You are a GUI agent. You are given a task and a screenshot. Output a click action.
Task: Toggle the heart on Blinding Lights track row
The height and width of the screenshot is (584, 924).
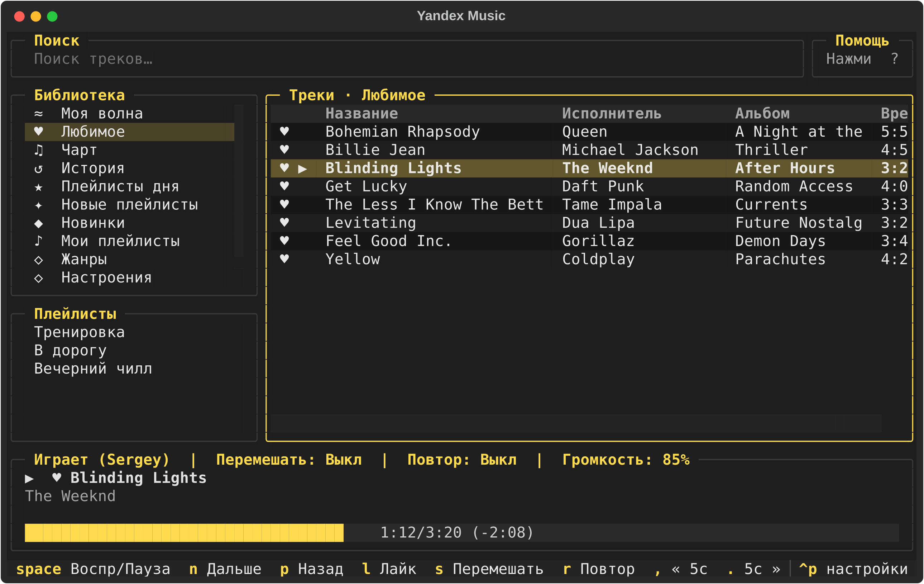(x=284, y=168)
